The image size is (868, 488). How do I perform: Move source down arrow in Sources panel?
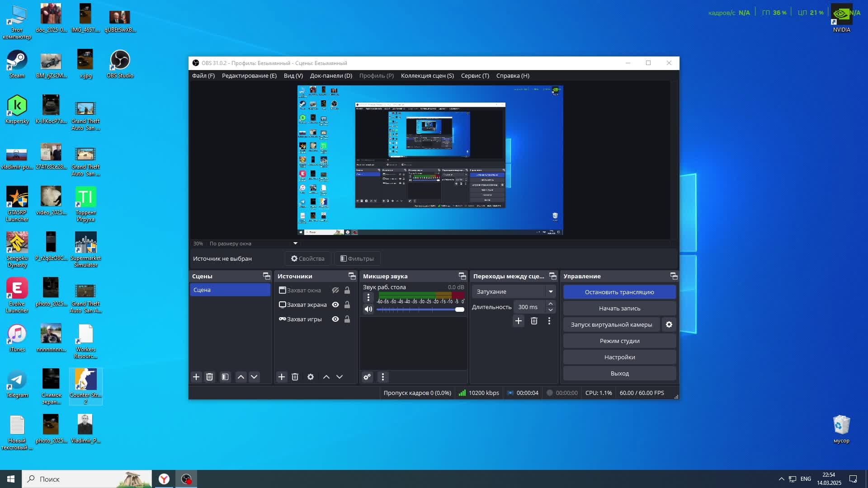(340, 377)
